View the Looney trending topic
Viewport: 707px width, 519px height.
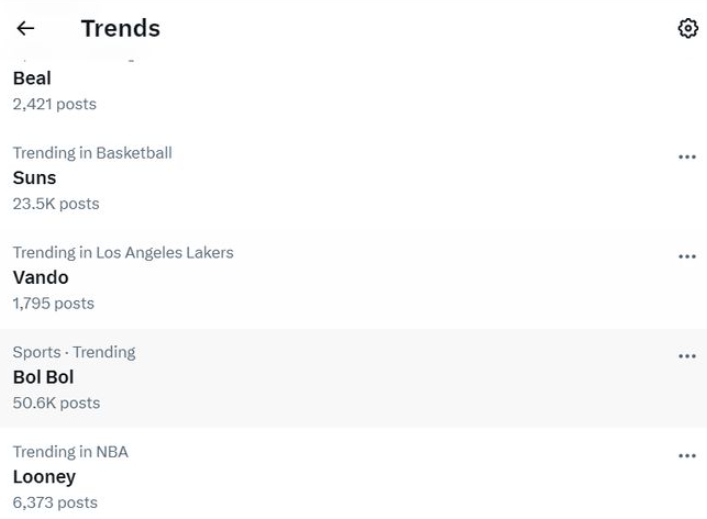coord(44,477)
